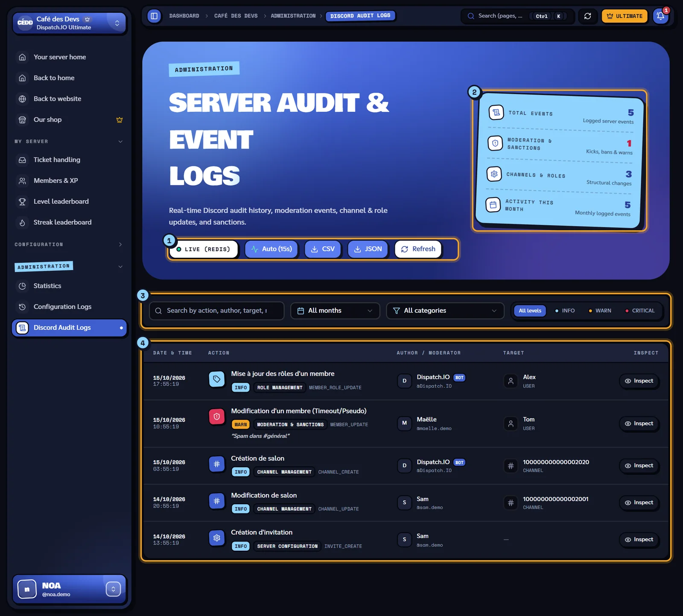Click the crown icon next to Our shop
The height and width of the screenshot is (616, 683).
pos(120,120)
